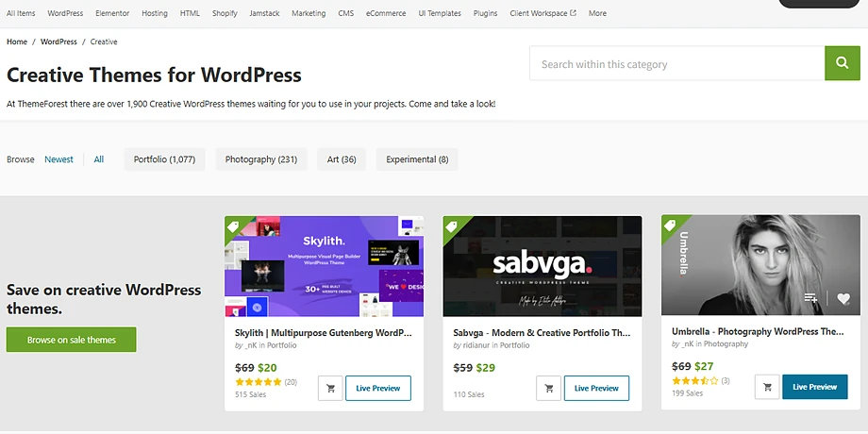This screenshot has width=868, height=434.
Task: Open the WordPress category in top menu
Action: pyautogui.click(x=65, y=13)
